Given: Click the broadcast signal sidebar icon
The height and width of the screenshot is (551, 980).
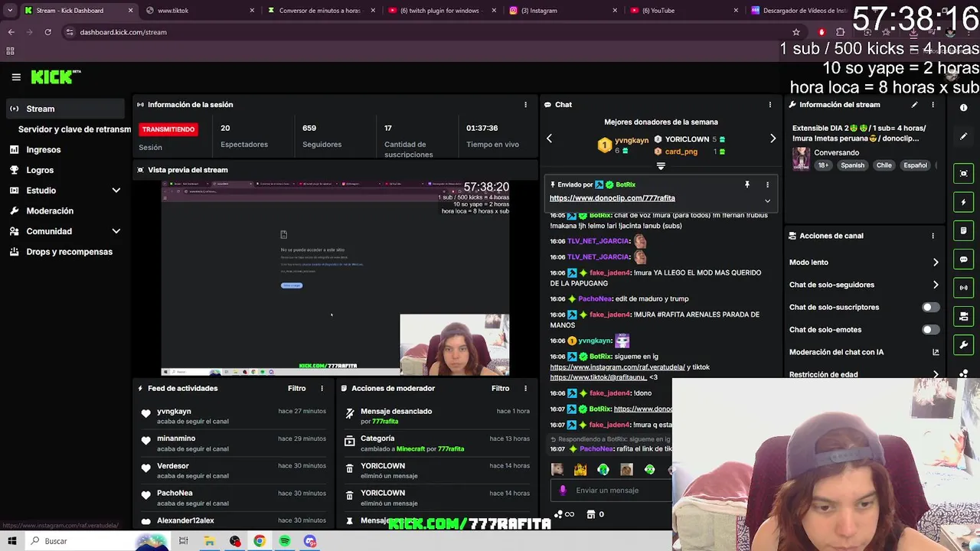Looking at the screenshot, I should click(x=964, y=288).
